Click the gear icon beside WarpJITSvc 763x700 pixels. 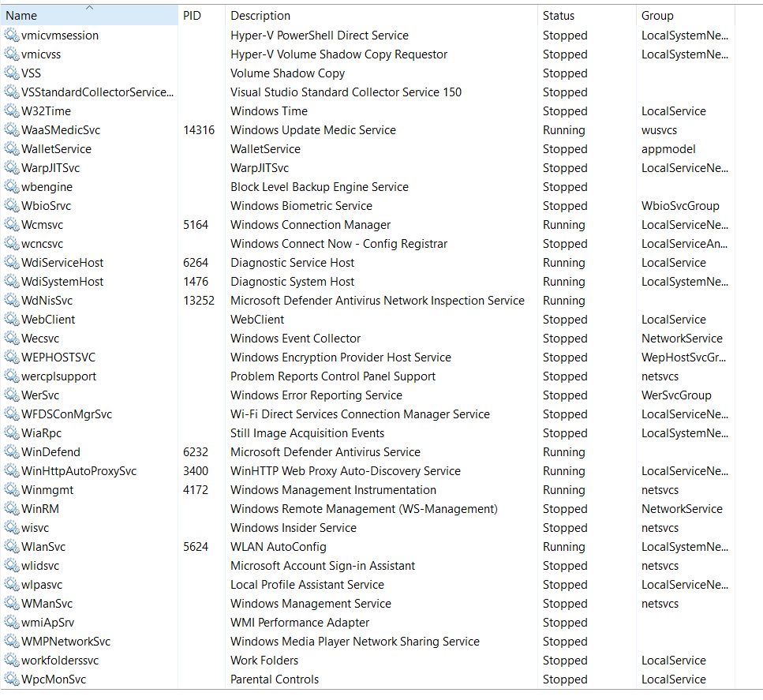pos(12,168)
